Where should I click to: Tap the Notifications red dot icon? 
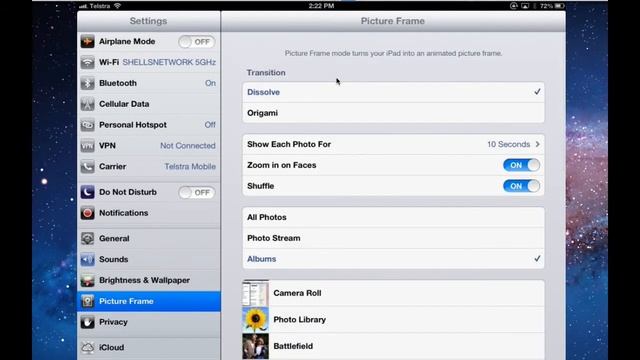87,213
